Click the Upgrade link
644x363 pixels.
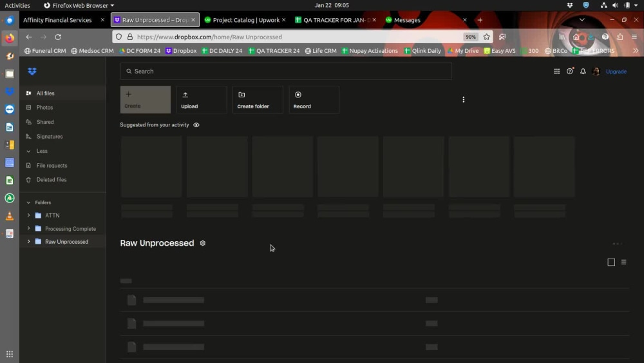point(616,72)
